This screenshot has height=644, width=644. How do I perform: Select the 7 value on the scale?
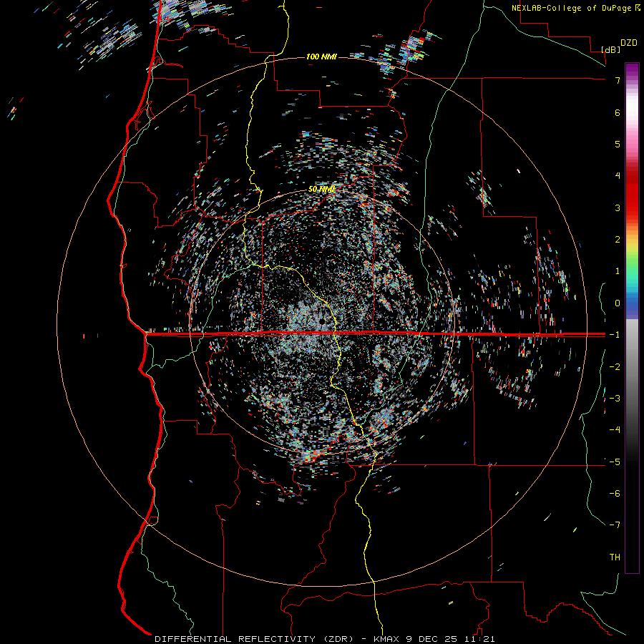pos(618,80)
